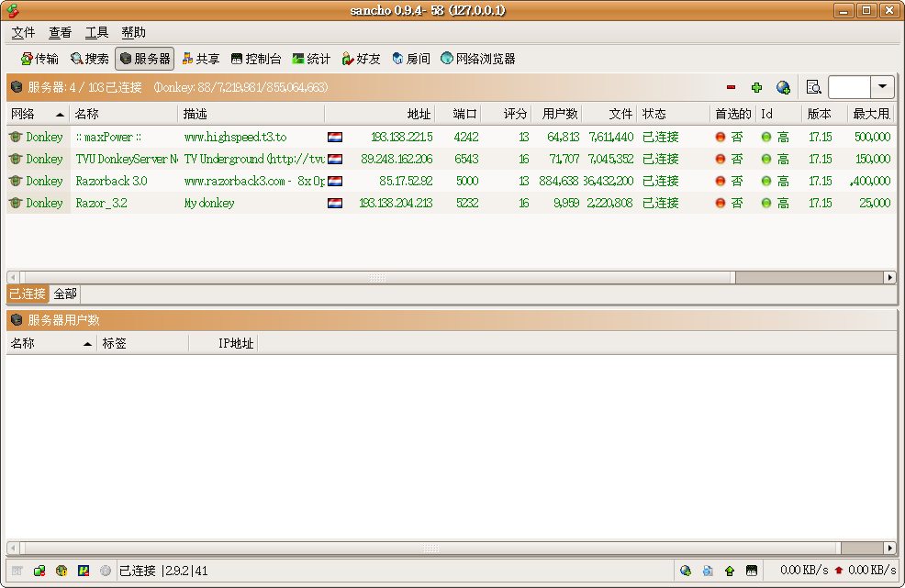
Task: Click the grey round status bar icon
Action: 105,571
